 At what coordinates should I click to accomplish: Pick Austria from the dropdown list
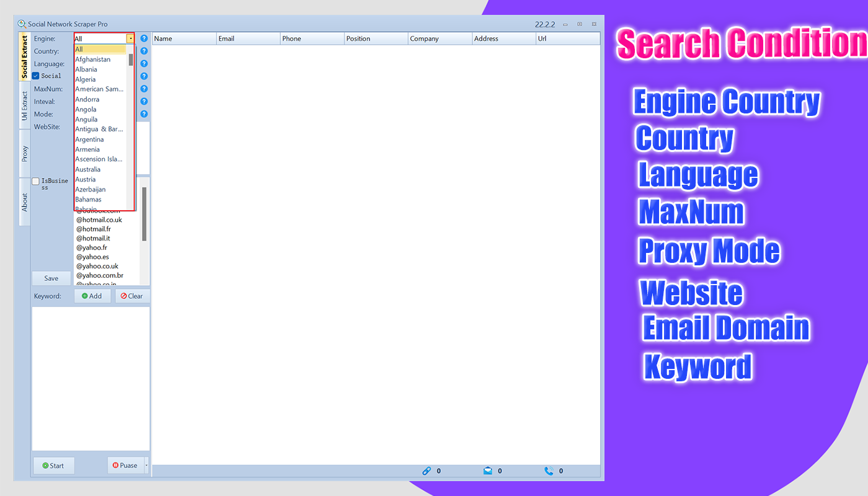pos(100,179)
